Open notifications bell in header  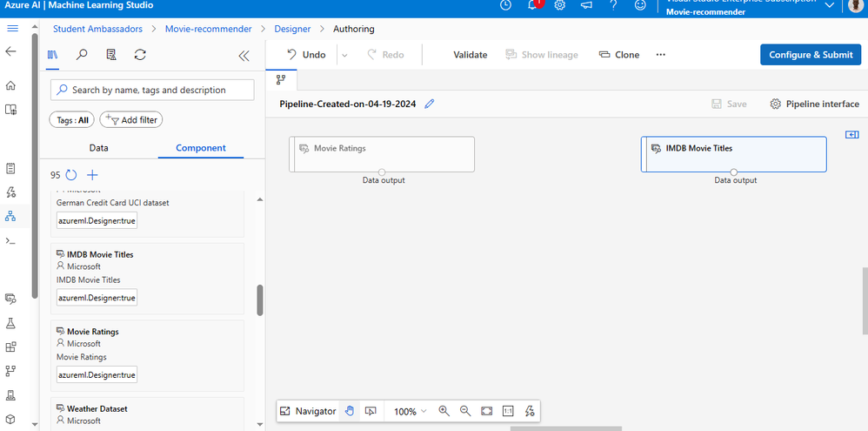pyautogui.click(x=533, y=5)
